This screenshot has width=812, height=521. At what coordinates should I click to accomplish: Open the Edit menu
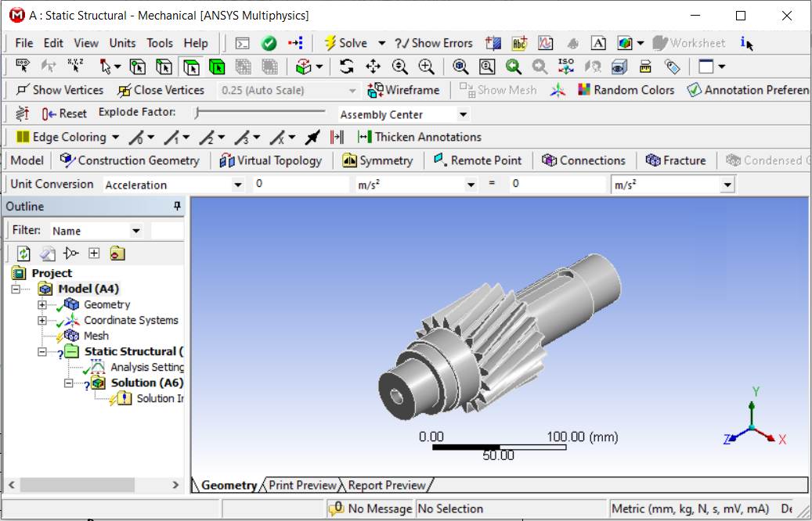click(x=53, y=44)
